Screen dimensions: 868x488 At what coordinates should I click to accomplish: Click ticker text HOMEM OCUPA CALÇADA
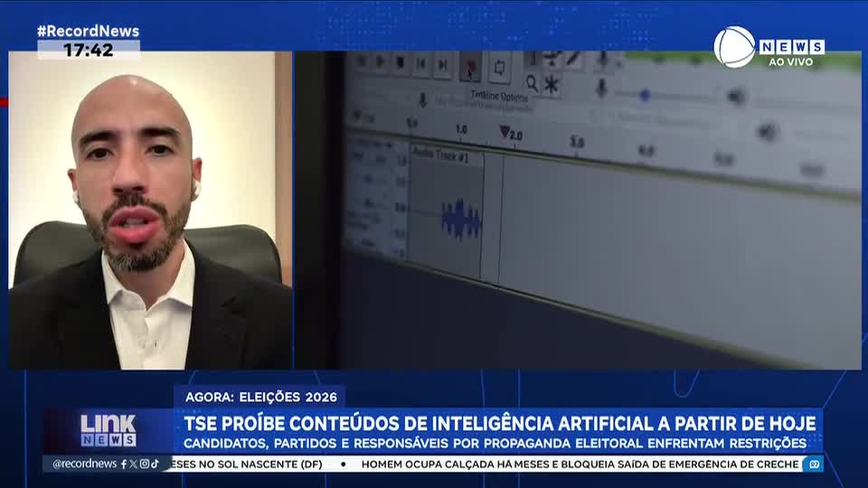580,465
